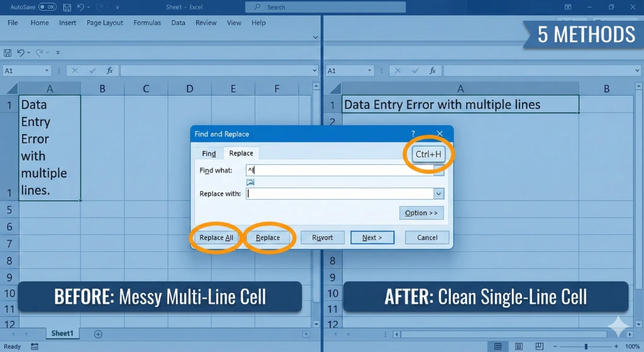Click the 'Data Entry Error with multiple lines' cell

pos(460,105)
